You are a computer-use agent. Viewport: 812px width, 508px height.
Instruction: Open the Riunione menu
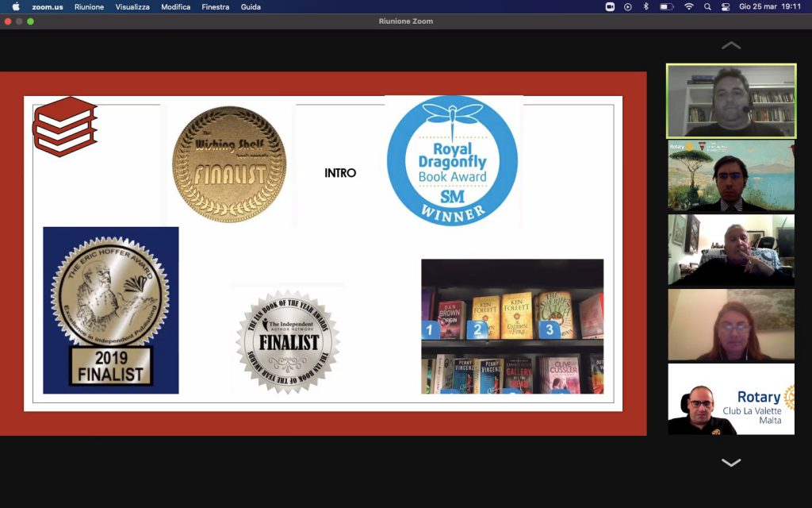pos(89,6)
